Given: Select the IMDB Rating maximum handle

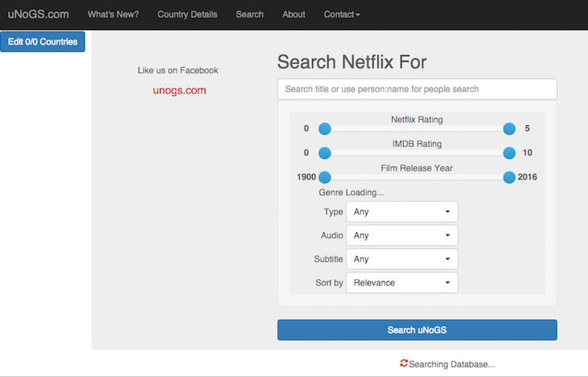Looking at the screenshot, I should pos(510,153).
